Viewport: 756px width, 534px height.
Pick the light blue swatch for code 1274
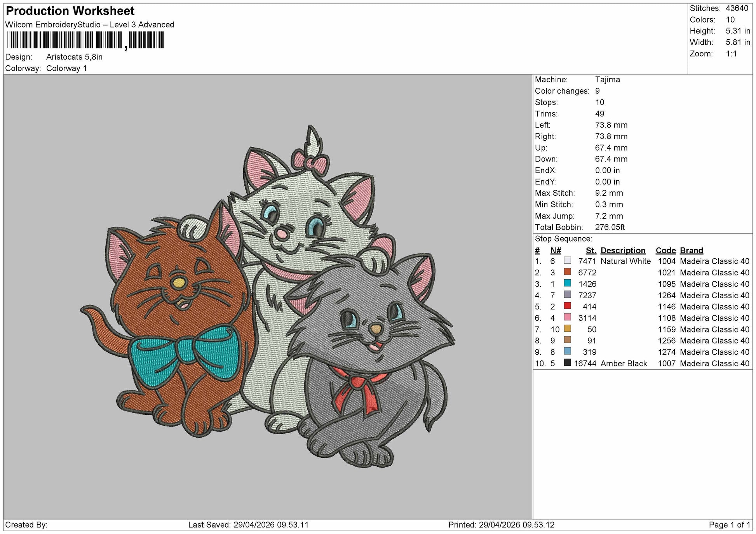click(568, 351)
